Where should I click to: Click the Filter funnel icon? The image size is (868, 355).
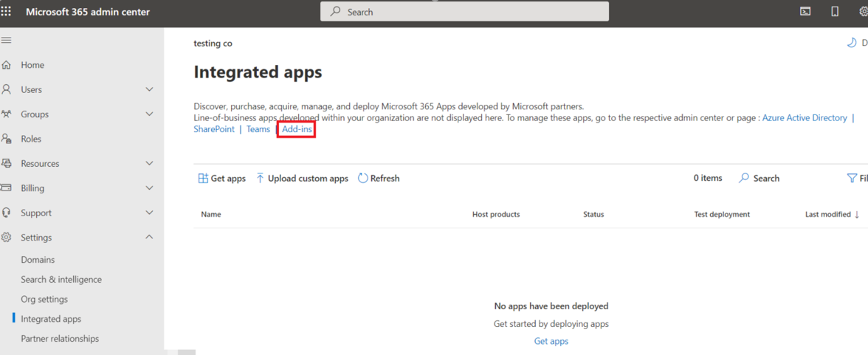tap(852, 179)
